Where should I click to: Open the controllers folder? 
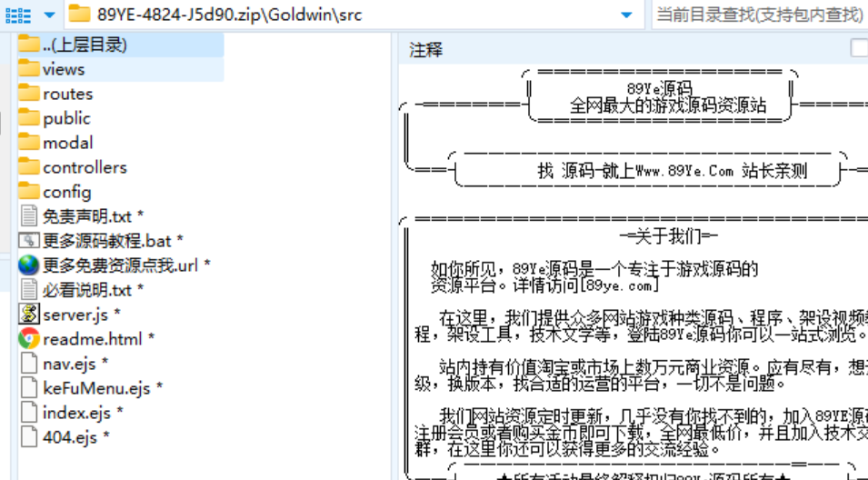point(85,167)
